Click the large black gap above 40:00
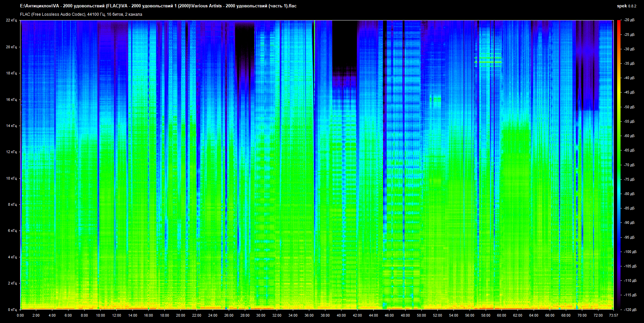 click(x=344, y=44)
